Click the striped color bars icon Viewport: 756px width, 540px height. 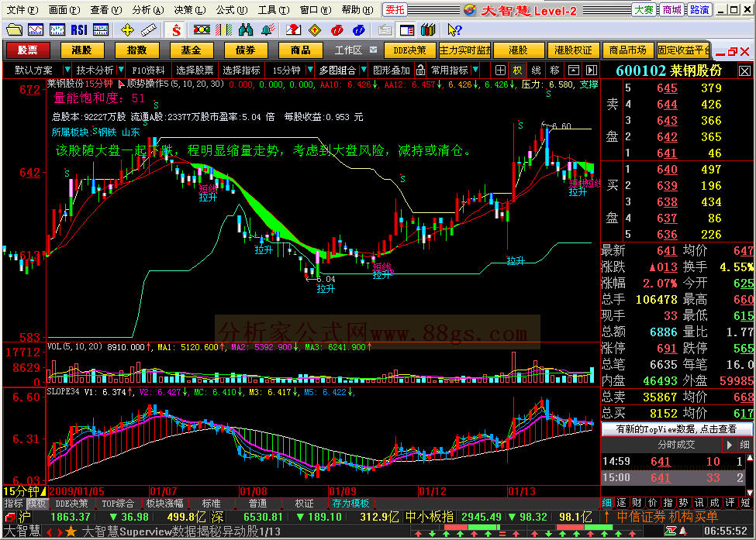pyautogui.click(x=224, y=30)
